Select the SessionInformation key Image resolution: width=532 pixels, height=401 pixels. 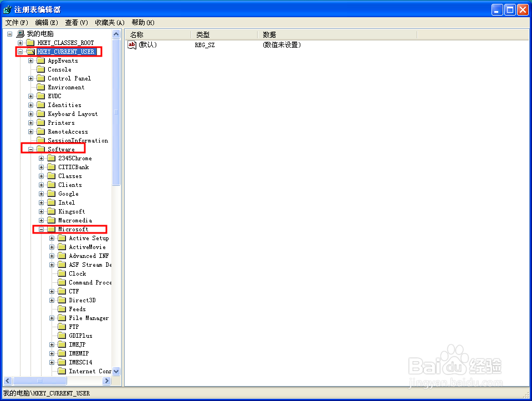(x=78, y=140)
